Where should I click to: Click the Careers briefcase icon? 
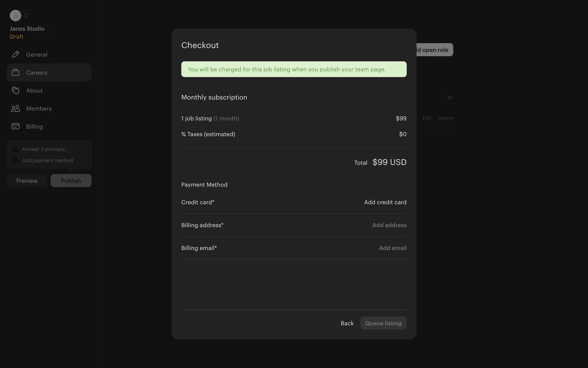tap(16, 72)
